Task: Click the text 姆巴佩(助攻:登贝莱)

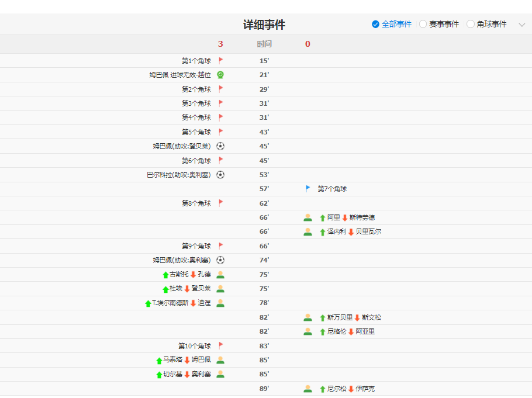Action: click(182, 146)
